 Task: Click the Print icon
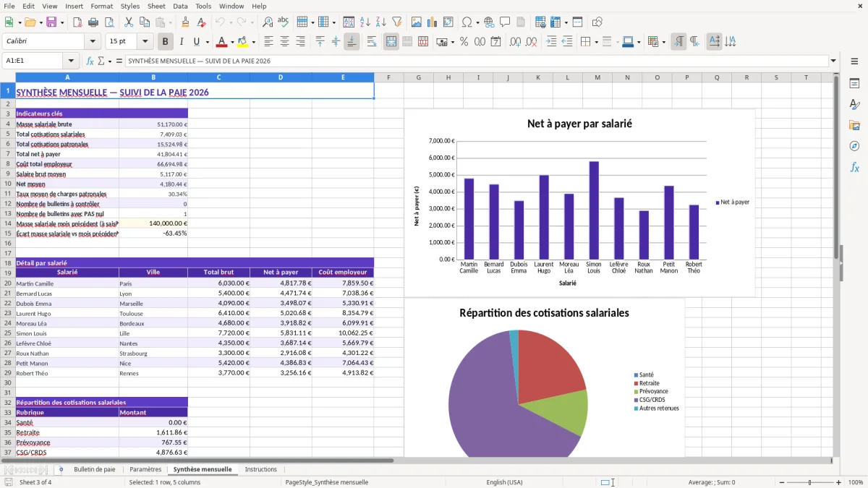(x=93, y=22)
